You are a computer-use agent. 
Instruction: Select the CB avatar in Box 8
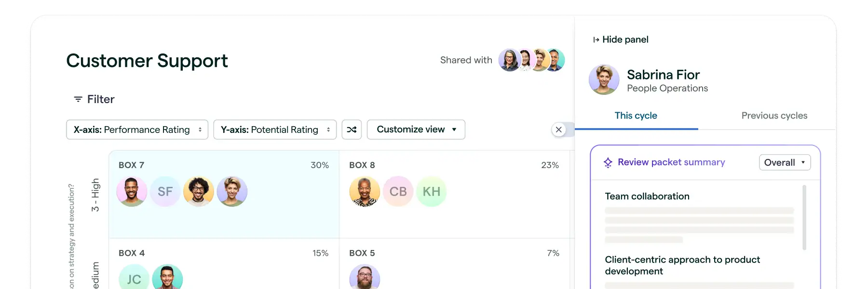398,191
